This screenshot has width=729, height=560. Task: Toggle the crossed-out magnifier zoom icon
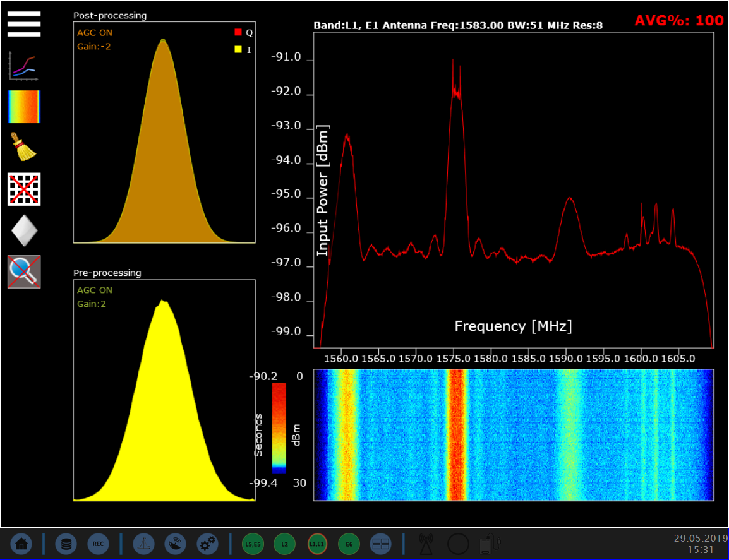[24, 271]
